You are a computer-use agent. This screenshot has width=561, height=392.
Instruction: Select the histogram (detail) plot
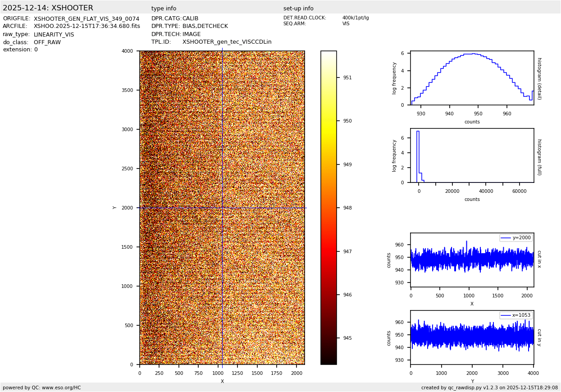point(472,78)
